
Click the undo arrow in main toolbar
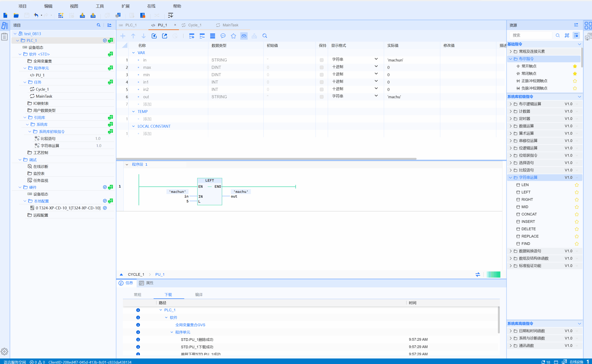pos(36,15)
